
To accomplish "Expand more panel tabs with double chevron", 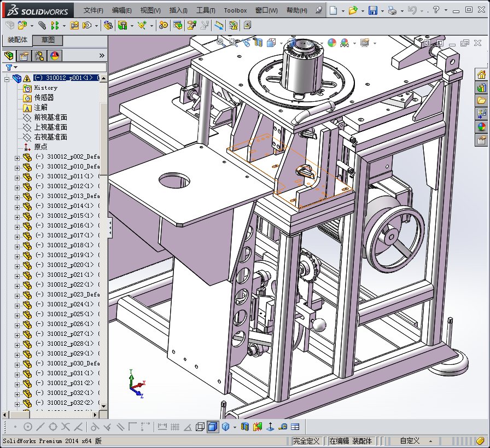I will 102,56.
